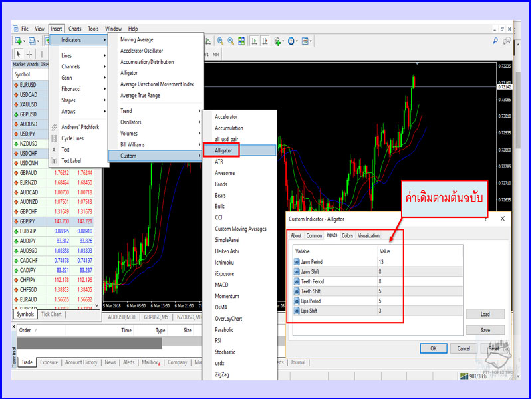532x399 pixels.
Task: Select the Vertical Line drawing tool
Action: pyautogui.click(x=42, y=54)
